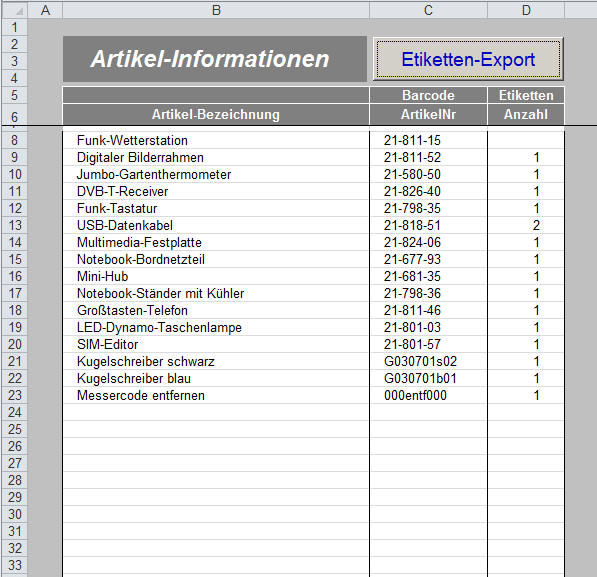597x577 pixels.
Task: Select barcode cell G030701s02
Action: click(428, 361)
